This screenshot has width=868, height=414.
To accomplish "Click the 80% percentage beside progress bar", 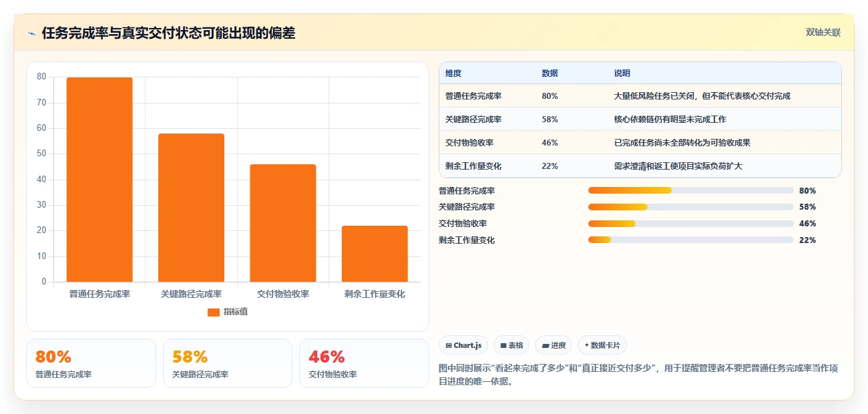I will (x=807, y=190).
